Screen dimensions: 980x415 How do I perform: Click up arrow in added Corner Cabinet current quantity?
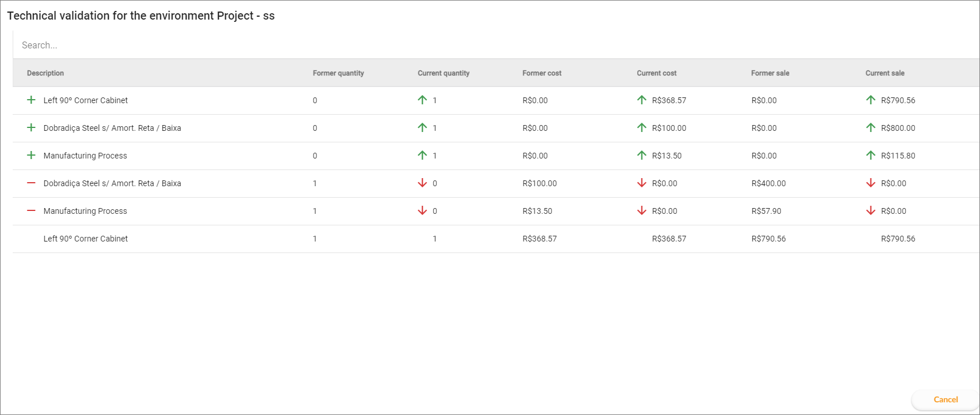(422, 100)
